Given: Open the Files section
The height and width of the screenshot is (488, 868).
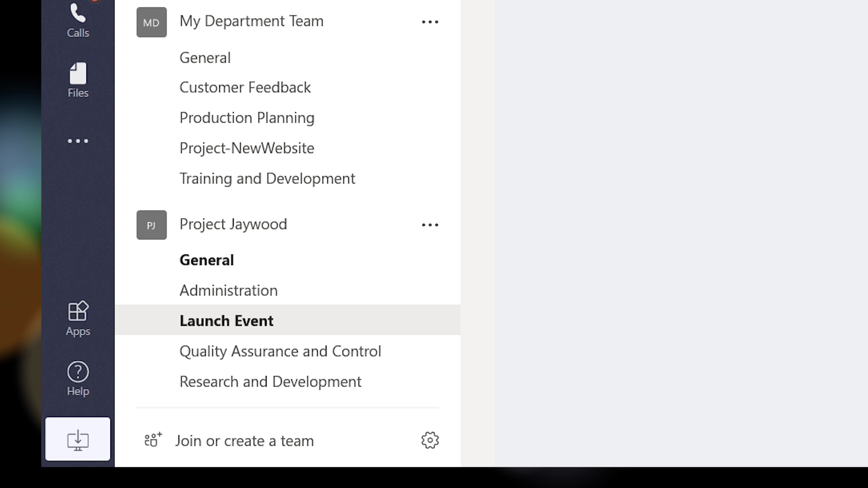Looking at the screenshot, I should point(78,80).
